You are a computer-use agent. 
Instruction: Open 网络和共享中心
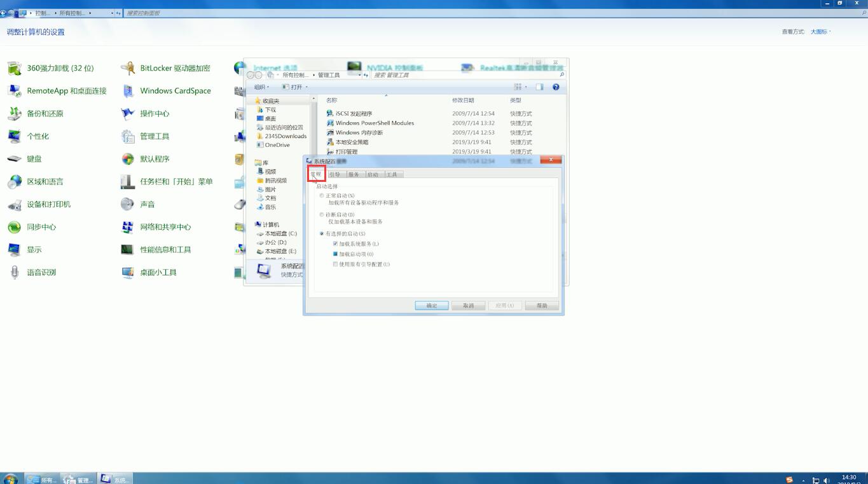156,227
